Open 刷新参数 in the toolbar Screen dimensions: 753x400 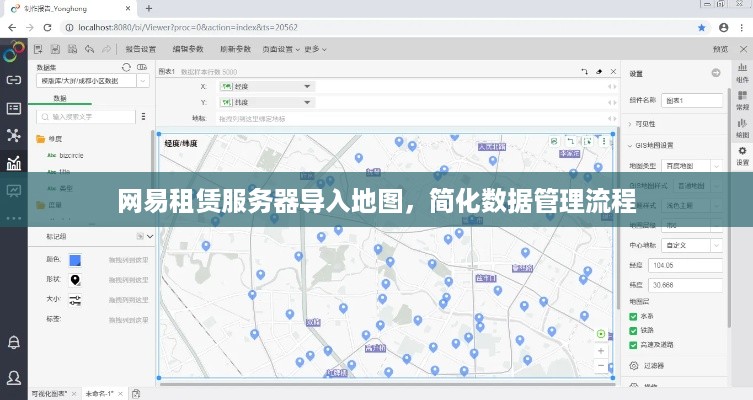pos(235,49)
